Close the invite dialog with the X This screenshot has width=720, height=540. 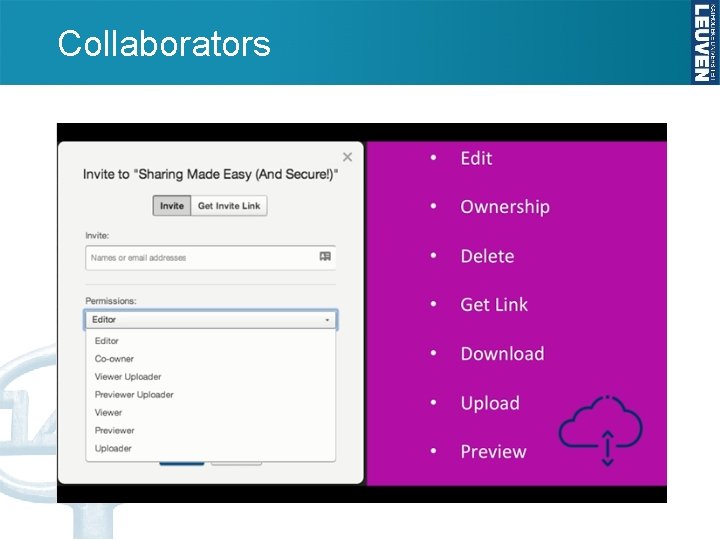[x=348, y=157]
